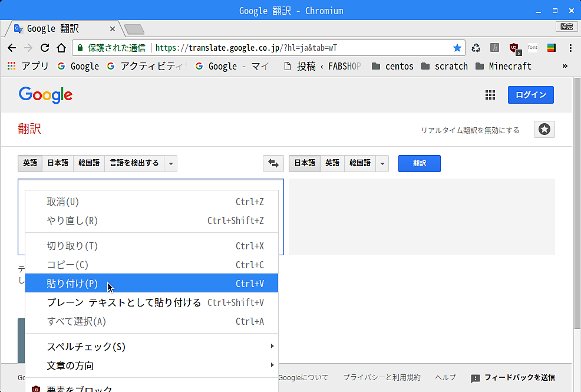
Task: Open the uBlock Origin shield extension
Action: pyautogui.click(x=514, y=48)
